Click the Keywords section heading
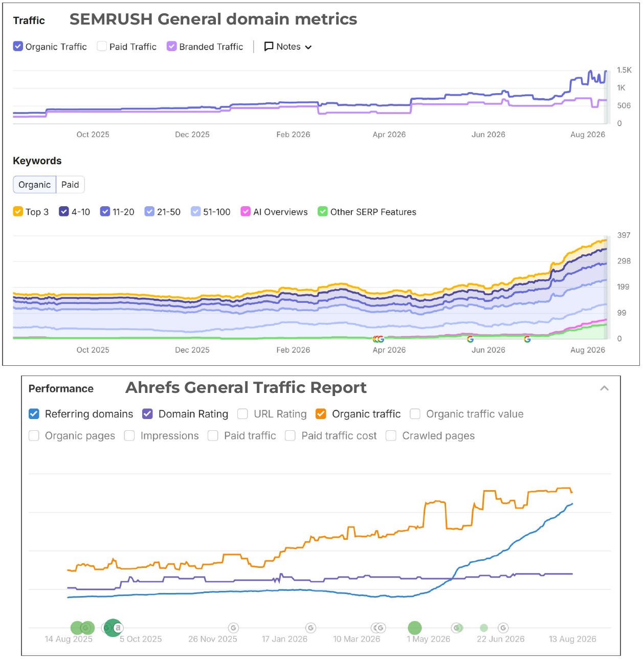 (37, 161)
